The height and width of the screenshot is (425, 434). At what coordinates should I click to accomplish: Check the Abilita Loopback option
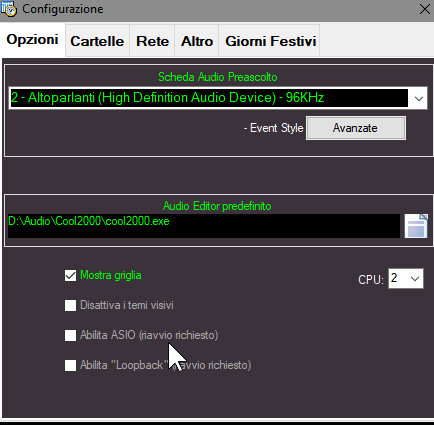point(70,365)
